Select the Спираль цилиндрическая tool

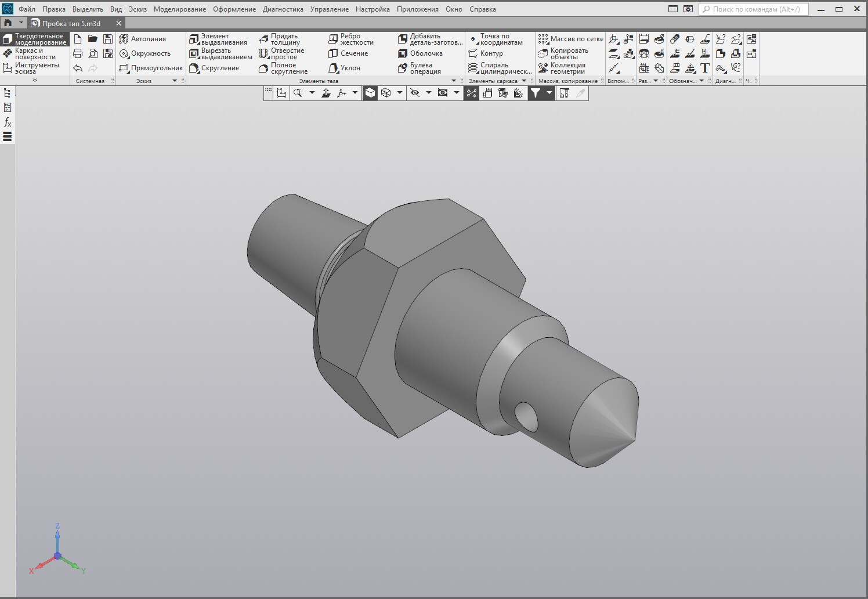pyautogui.click(x=500, y=68)
